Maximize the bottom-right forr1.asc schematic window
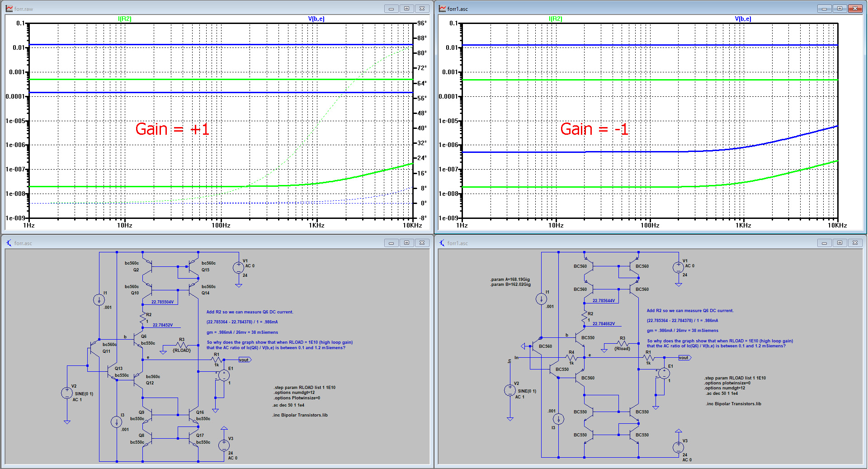Viewport: 868px width, 469px height. (x=840, y=243)
